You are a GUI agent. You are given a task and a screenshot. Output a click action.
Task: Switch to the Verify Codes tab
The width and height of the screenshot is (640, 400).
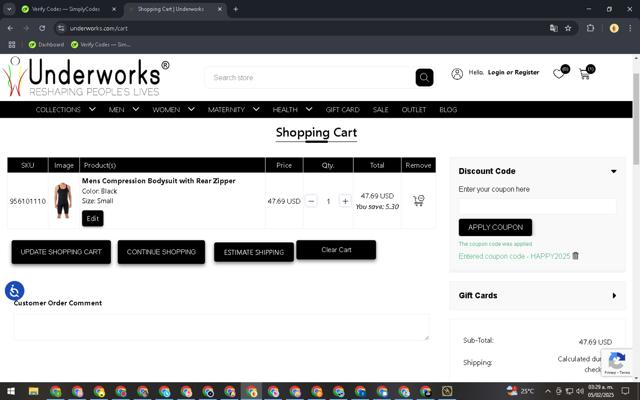pyautogui.click(x=67, y=9)
